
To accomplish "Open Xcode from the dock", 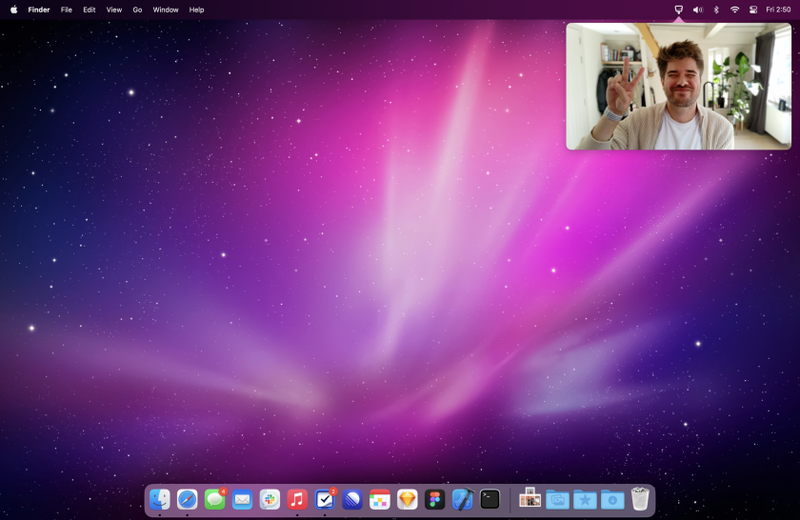I will click(x=462, y=499).
